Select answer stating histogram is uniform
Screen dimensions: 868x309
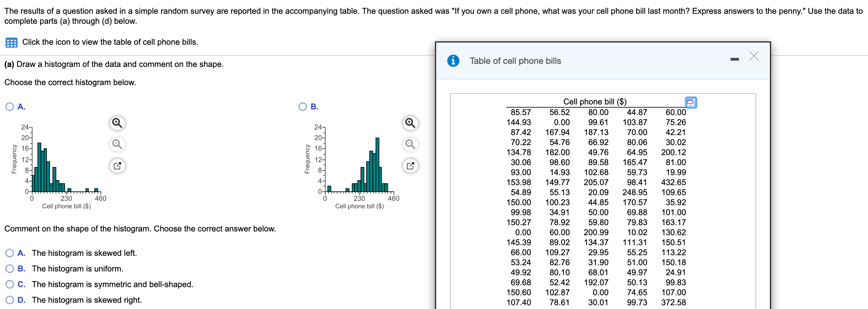point(9,269)
